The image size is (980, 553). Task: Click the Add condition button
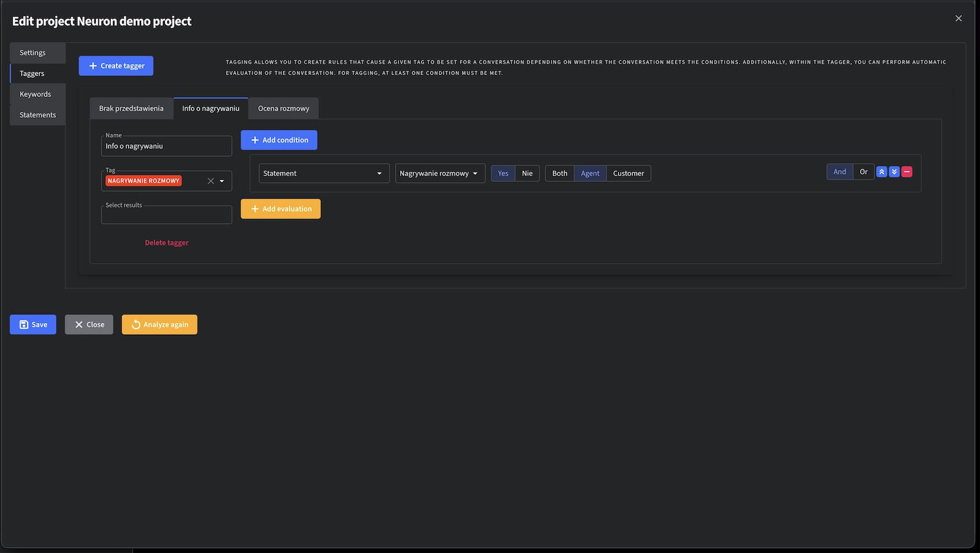point(279,140)
